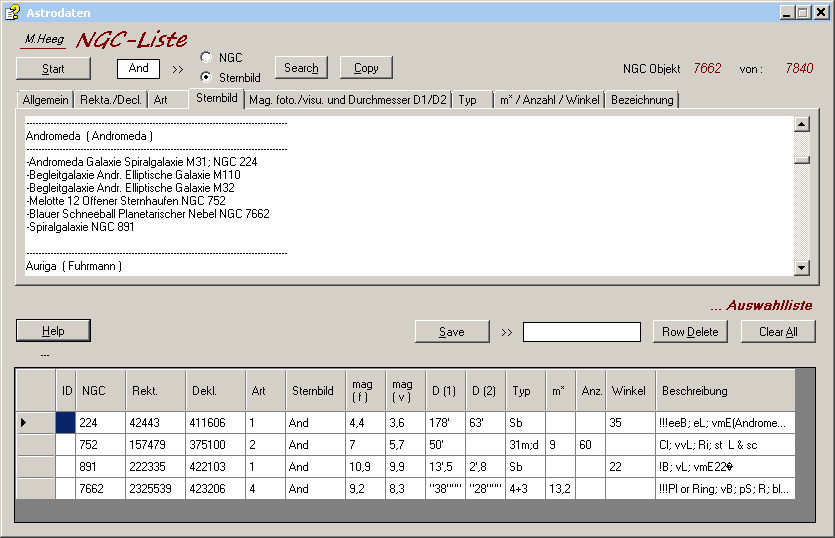Image resolution: width=835 pixels, height=538 pixels.
Task: Click the save filename input field
Action: click(x=582, y=332)
